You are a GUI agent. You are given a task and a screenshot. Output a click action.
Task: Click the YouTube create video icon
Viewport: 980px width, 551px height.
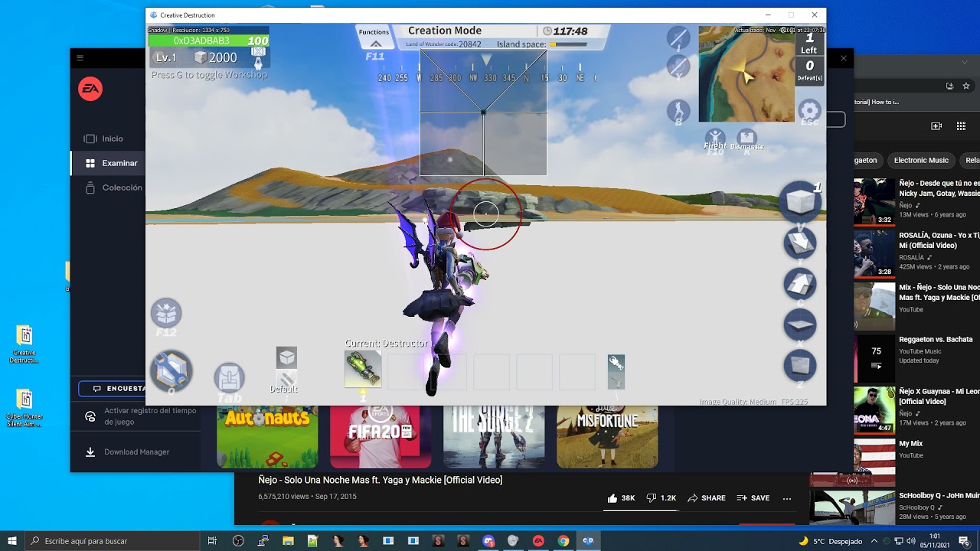936,126
